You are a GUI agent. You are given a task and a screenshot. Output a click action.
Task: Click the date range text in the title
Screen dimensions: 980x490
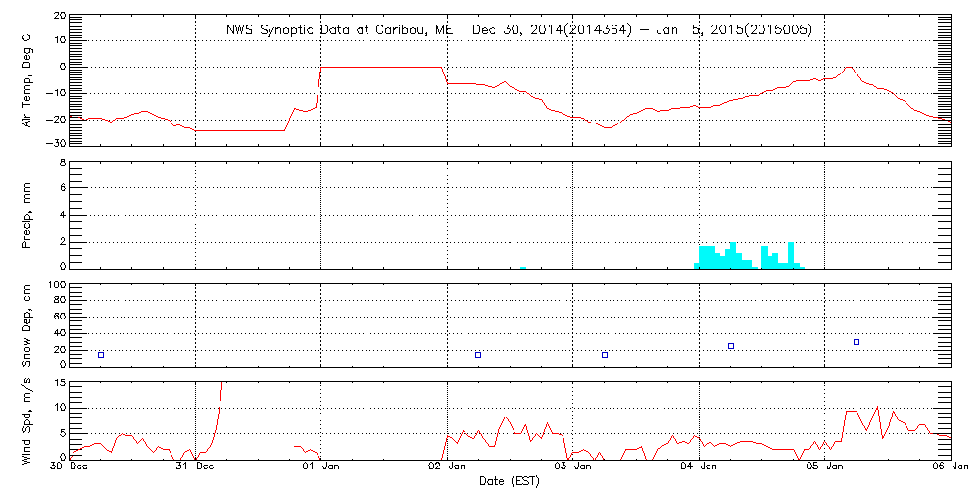point(642,30)
